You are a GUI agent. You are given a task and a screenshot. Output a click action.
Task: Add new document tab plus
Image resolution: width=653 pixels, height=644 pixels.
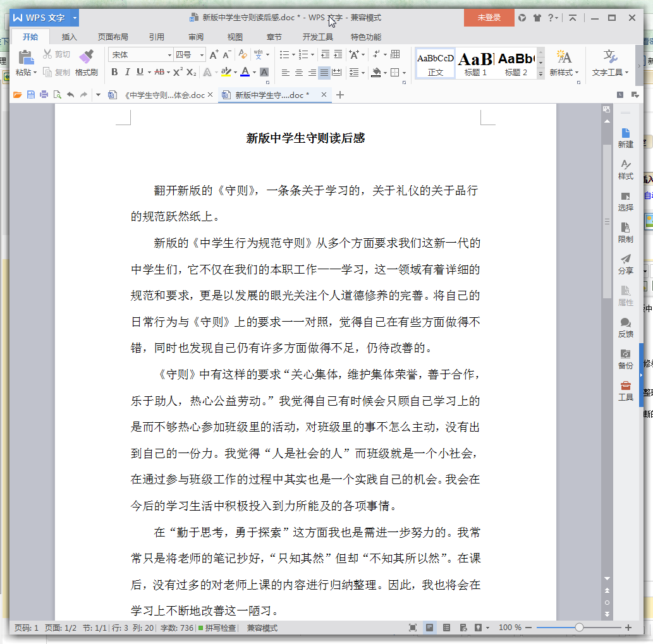point(340,95)
